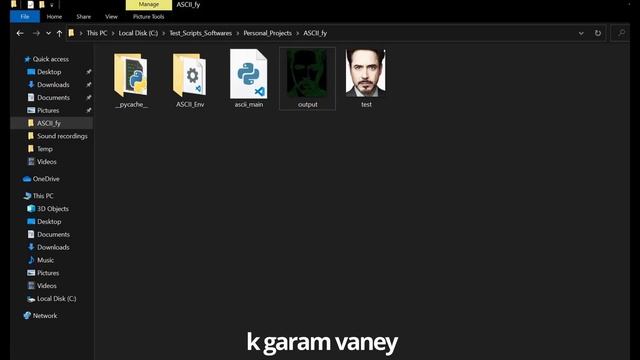640x360 pixels.
Task: Open pinned Downloads under Quick access
Action: 53,85
